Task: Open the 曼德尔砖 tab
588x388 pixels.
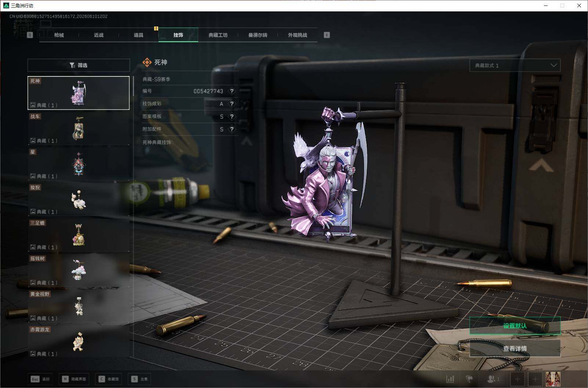Action: click(x=258, y=35)
